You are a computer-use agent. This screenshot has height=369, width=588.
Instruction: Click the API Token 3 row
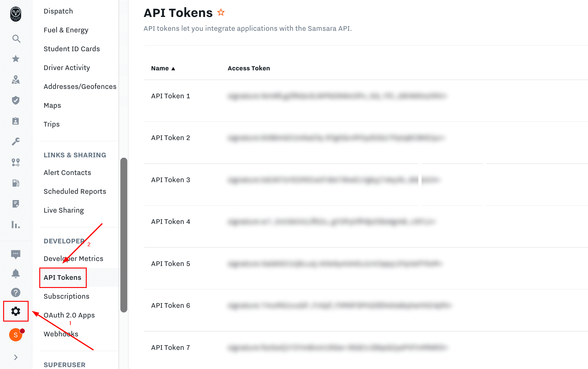(171, 180)
